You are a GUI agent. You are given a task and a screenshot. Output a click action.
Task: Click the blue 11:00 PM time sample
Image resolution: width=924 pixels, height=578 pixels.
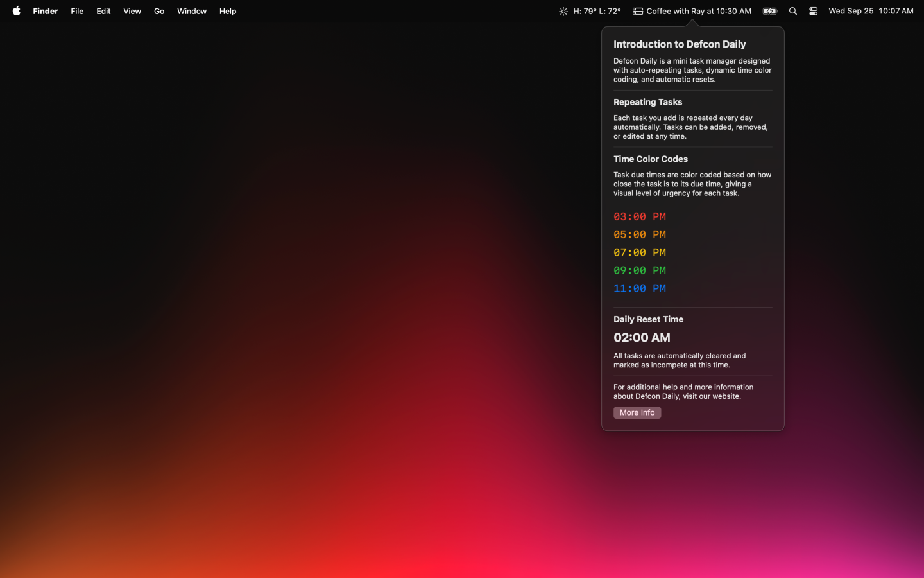640,288
